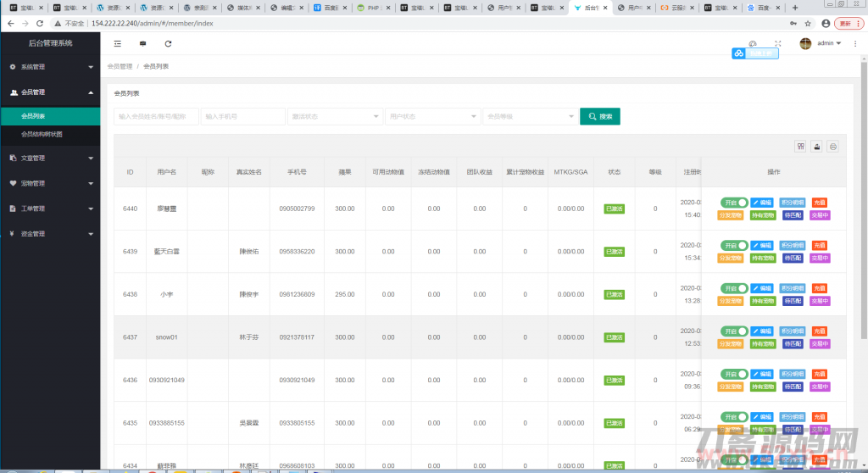This screenshot has width=868, height=473.
Task: Click 编辑 button for user 藍天白雲
Action: point(762,246)
